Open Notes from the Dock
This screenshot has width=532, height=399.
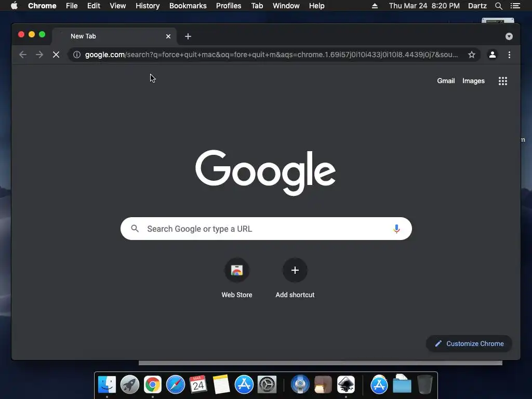pyautogui.click(x=221, y=384)
